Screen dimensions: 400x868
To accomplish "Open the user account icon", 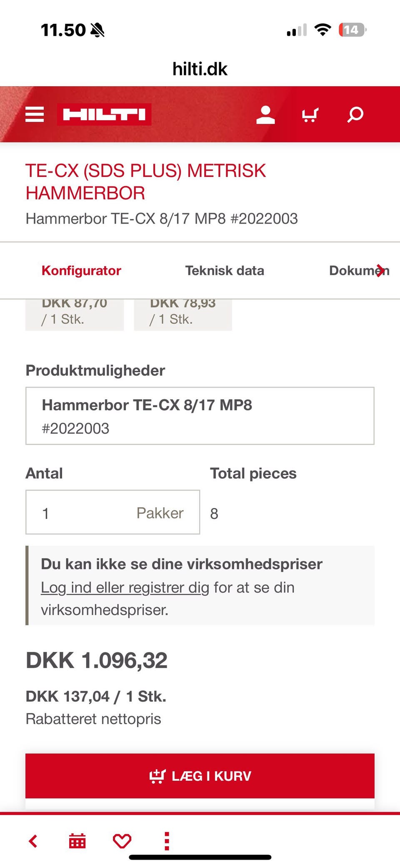I will 265,115.
